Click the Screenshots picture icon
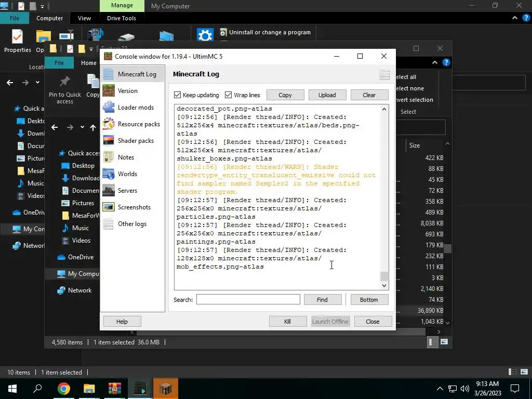The height and width of the screenshot is (399, 532). tap(109, 207)
